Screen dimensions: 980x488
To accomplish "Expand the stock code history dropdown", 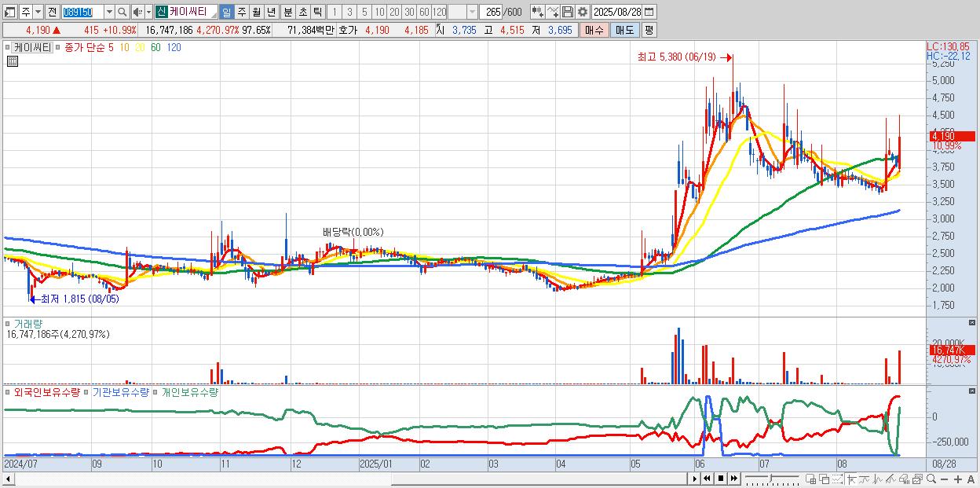I will [x=109, y=12].
